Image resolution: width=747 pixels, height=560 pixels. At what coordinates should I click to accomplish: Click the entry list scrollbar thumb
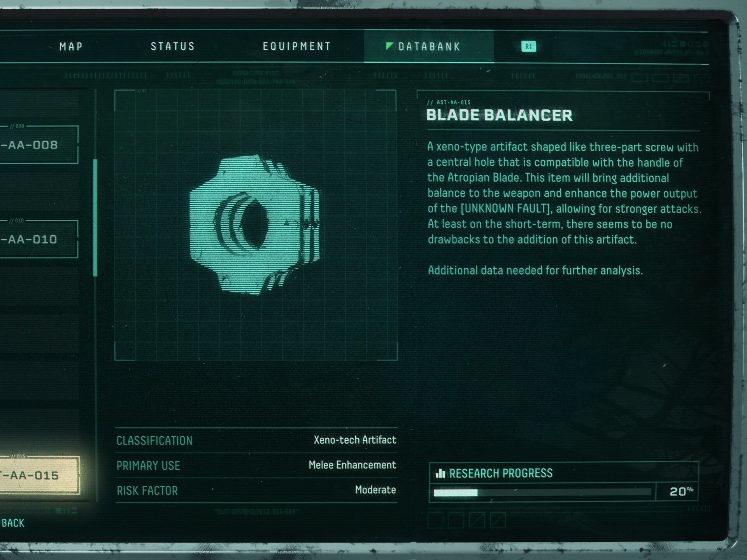(x=95, y=218)
